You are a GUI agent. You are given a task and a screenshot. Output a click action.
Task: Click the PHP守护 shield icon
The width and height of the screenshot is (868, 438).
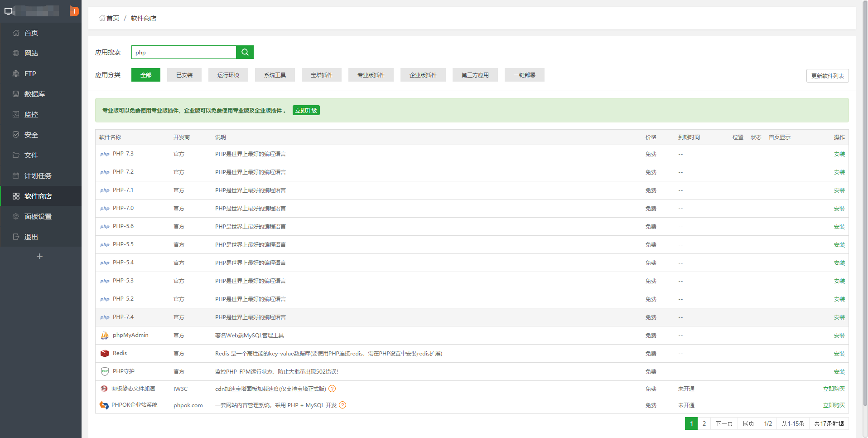pos(105,371)
